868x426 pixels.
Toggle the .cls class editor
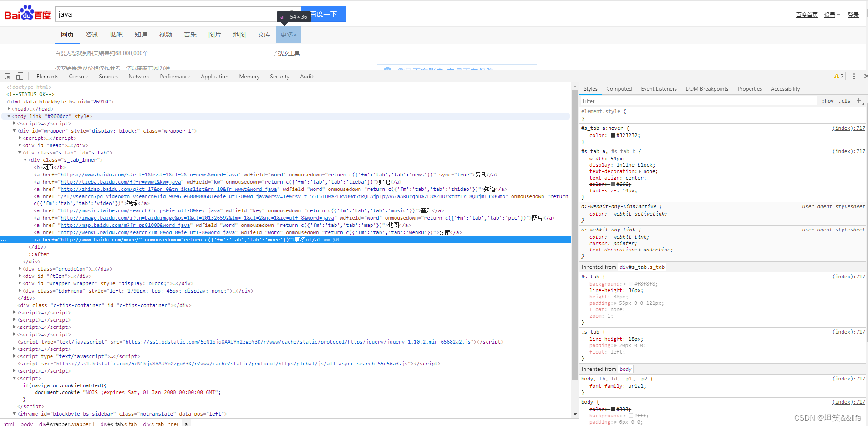pyautogui.click(x=845, y=101)
